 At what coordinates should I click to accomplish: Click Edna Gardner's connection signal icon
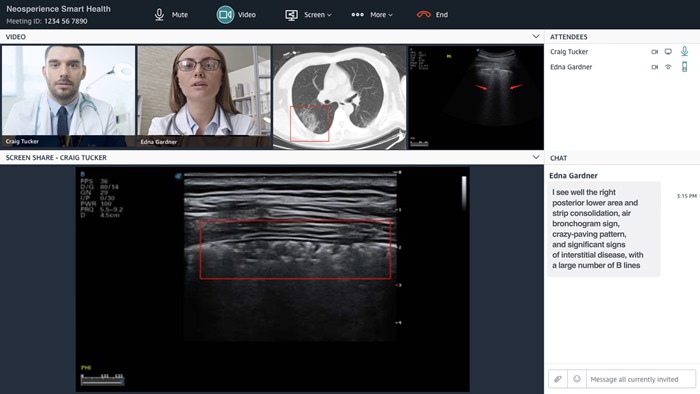tap(668, 67)
